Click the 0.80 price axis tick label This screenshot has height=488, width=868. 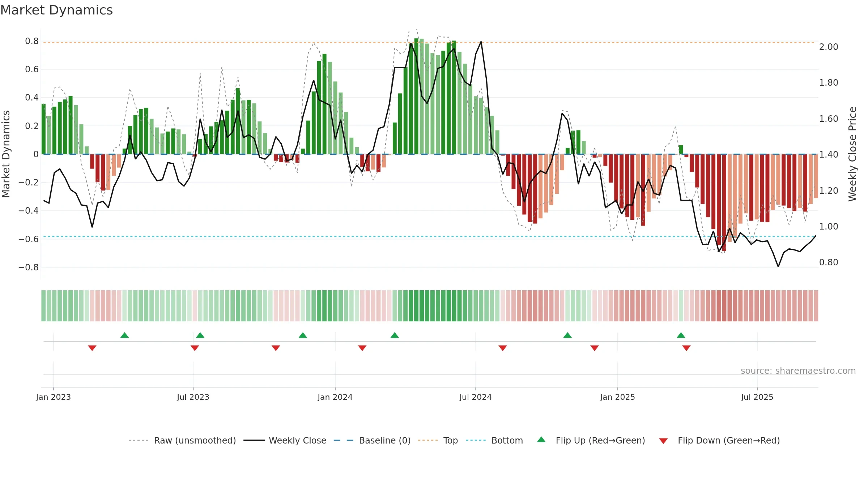click(x=829, y=262)
